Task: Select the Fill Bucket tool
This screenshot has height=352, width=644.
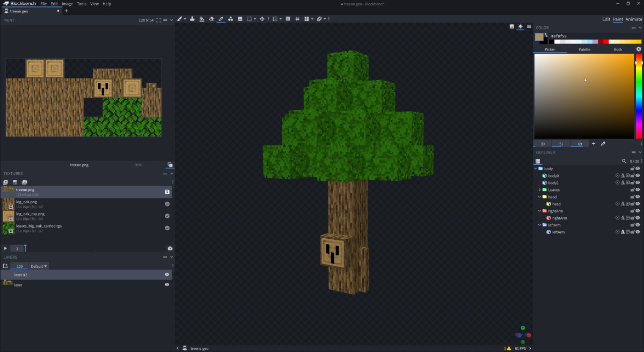Action: coord(202,19)
